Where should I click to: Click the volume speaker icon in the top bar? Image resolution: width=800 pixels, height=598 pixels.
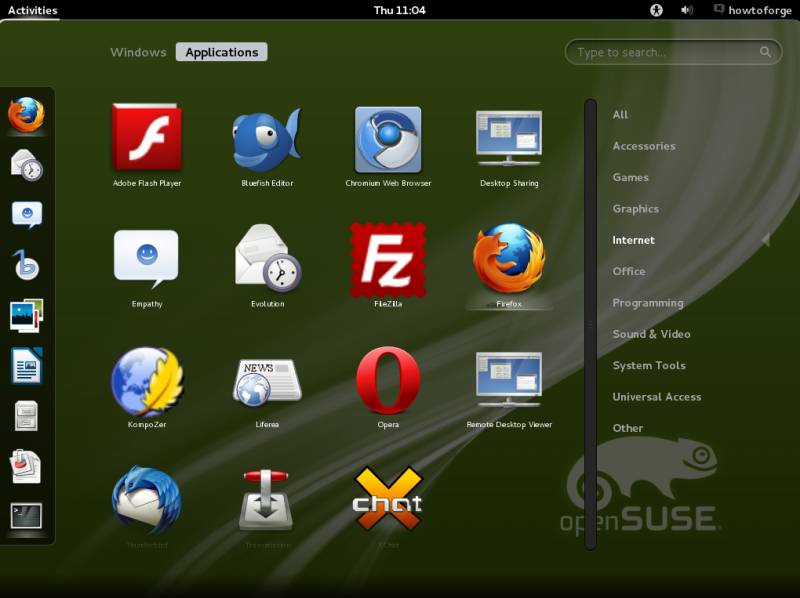pos(687,10)
